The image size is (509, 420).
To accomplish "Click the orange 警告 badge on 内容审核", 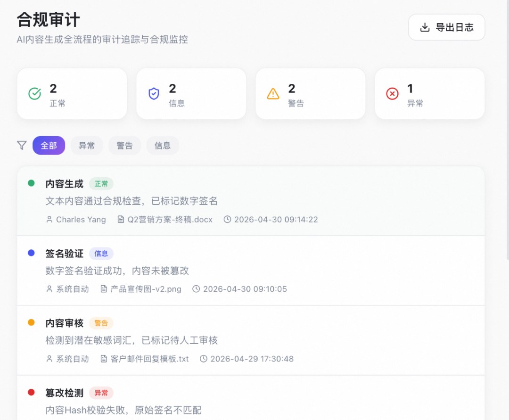I will tap(101, 323).
